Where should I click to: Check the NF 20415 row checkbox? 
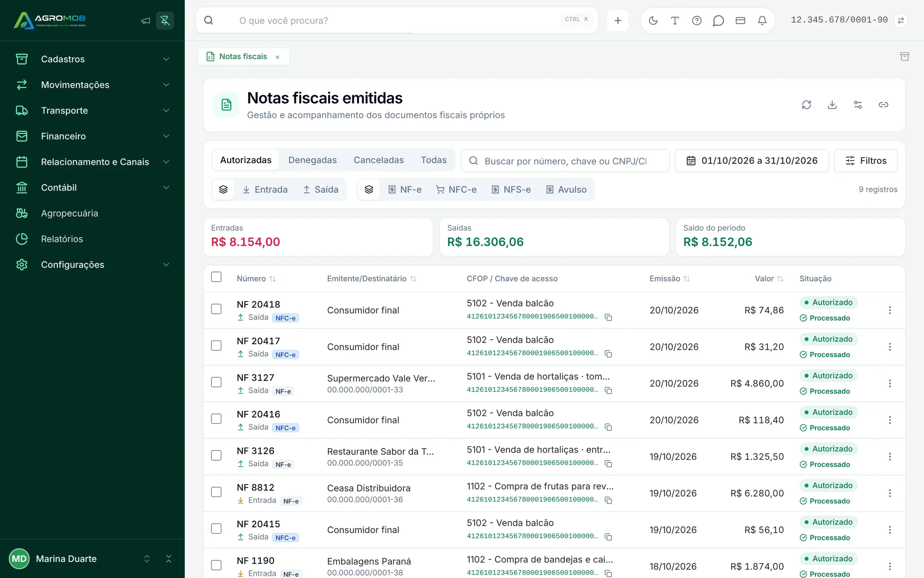pyautogui.click(x=216, y=529)
